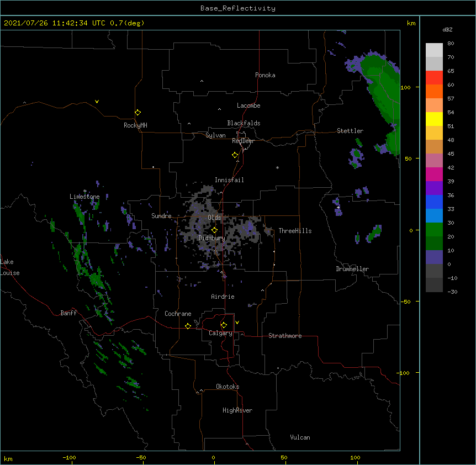Viewport: 476px width, 465px height.
Task: Pick the bright yellow 54-51 dBZ legend color
Action: click(x=434, y=119)
